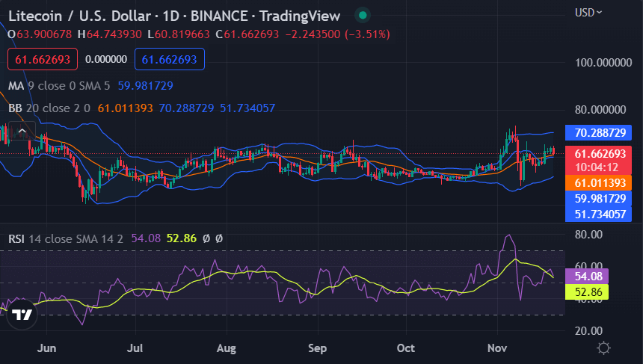Click the 51.734057 lower band price label
Viewport: 643px width, 364px height.
tap(598, 214)
